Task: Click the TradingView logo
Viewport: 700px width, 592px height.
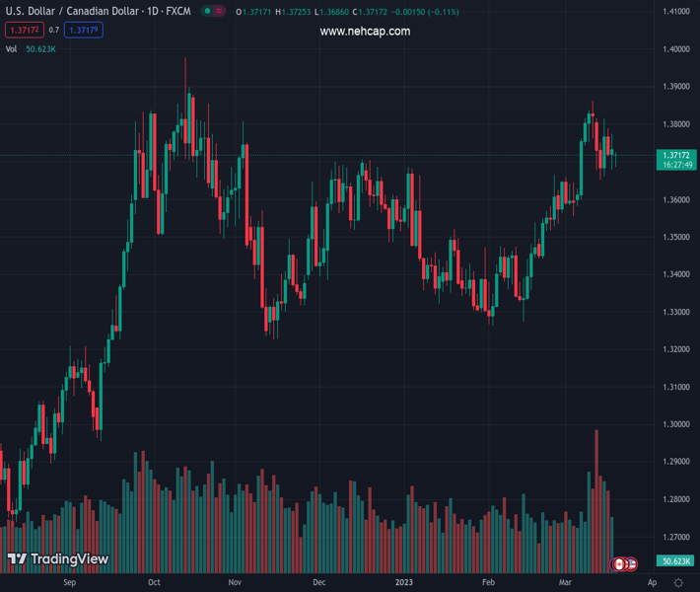Action: point(58,559)
